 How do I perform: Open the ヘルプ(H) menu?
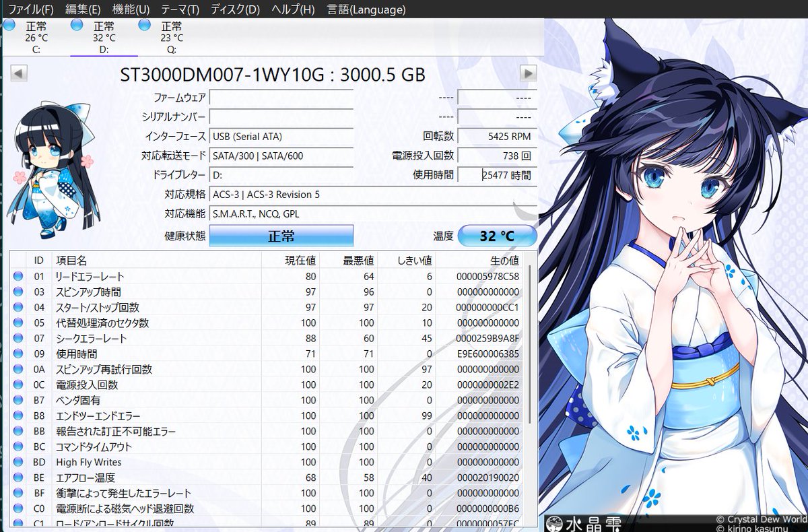(293, 9)
